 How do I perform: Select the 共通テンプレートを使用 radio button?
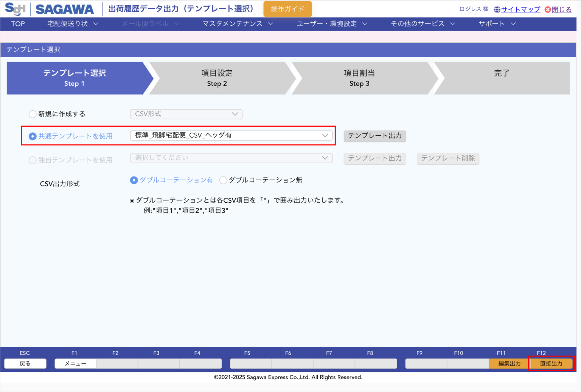(x=32, y=136)
